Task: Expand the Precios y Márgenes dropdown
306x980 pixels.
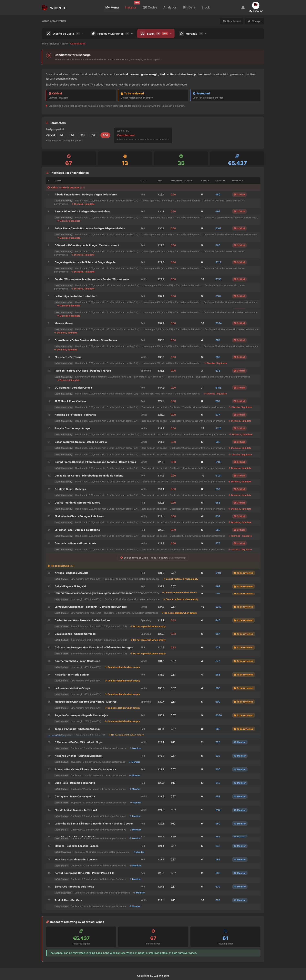Action: [132, 33]
